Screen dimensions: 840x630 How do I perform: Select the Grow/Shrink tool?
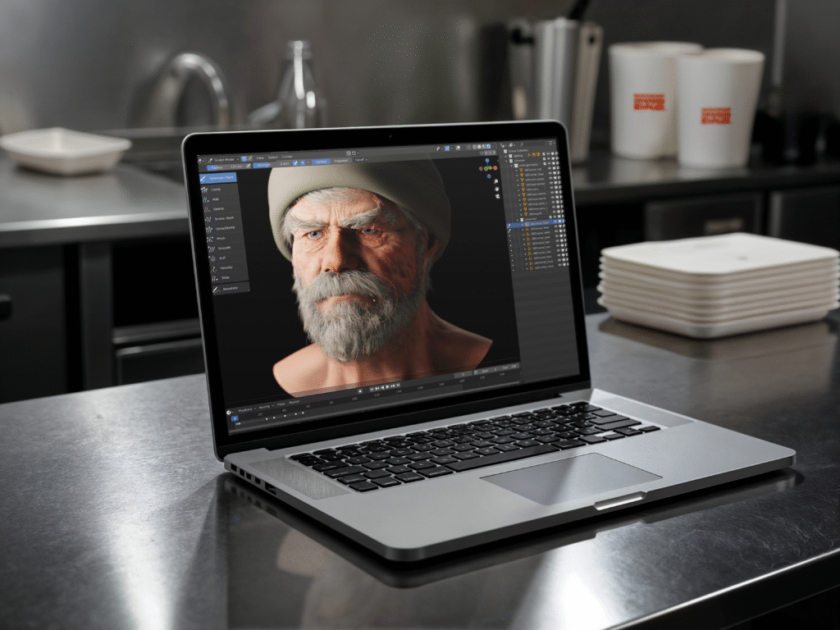click(x=223, y=228)
